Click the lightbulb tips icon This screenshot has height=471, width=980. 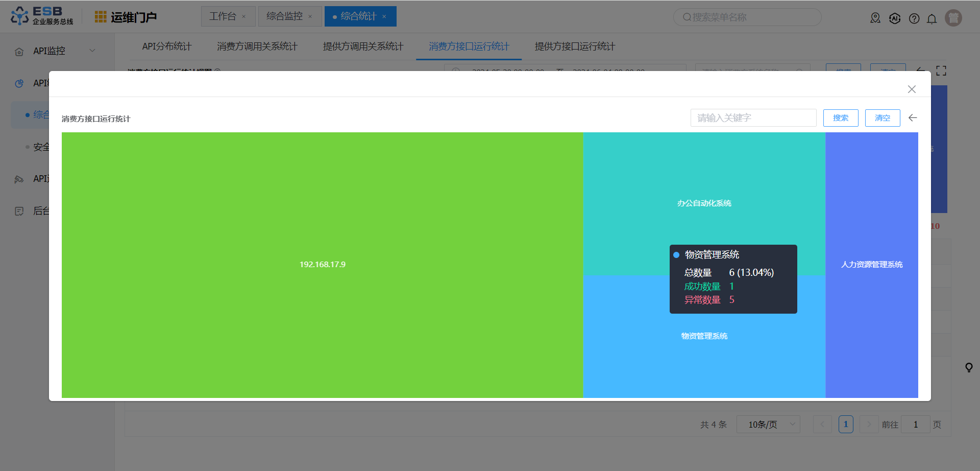[969, 367]
